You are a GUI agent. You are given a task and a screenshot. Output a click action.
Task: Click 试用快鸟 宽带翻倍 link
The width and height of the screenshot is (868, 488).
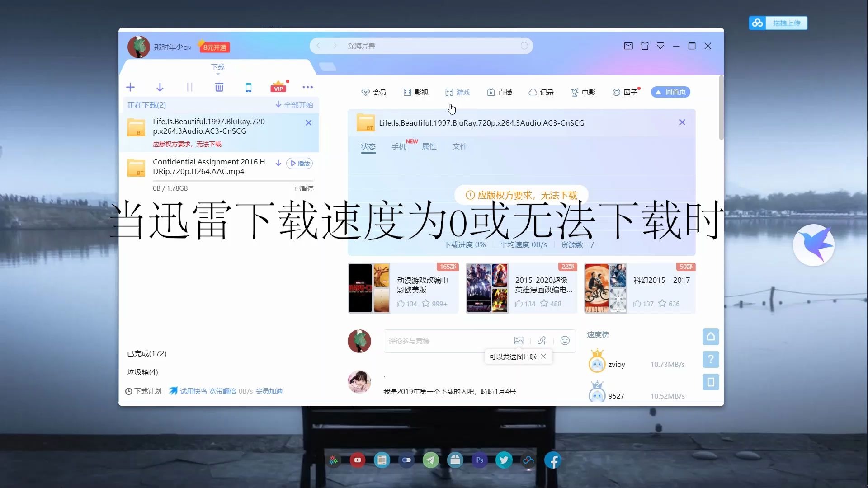pyautogui.click(x=203, y=391)
